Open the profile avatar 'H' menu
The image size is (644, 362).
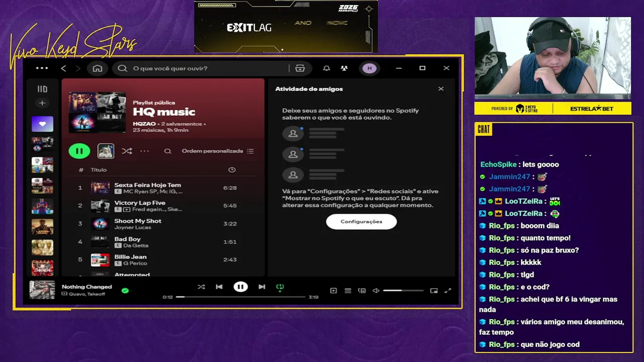[x=369, y=68]
